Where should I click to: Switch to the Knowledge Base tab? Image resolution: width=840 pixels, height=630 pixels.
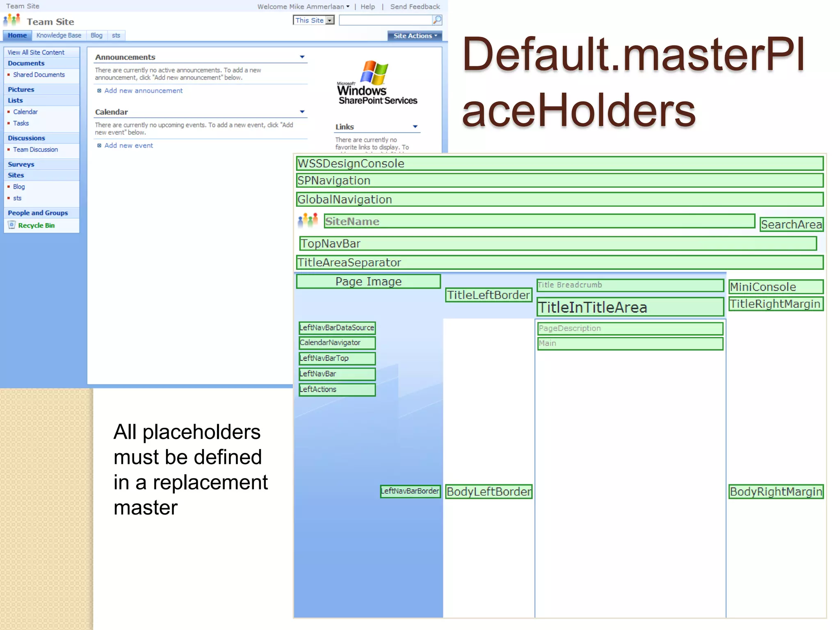click(x=59, y=35)
